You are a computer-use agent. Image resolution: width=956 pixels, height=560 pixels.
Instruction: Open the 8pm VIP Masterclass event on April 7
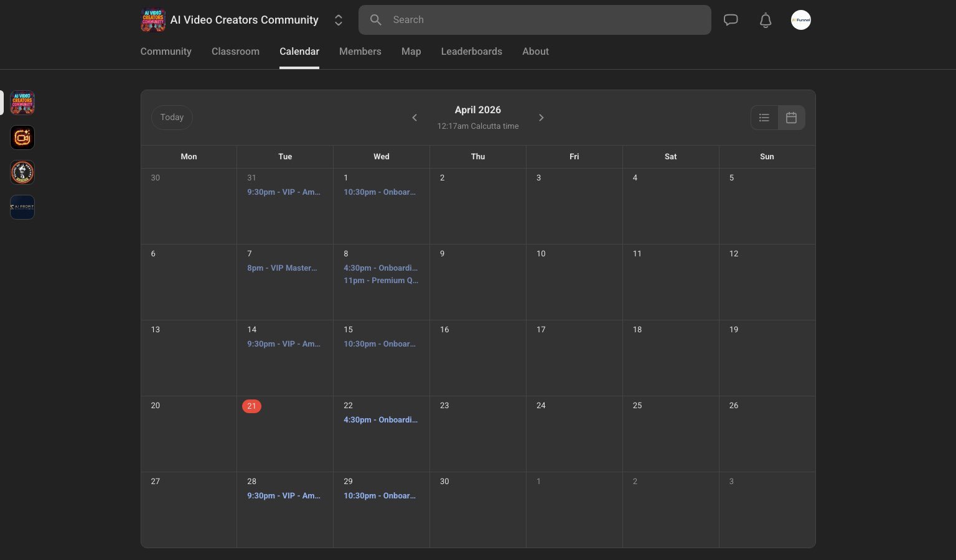click(282, 268)
